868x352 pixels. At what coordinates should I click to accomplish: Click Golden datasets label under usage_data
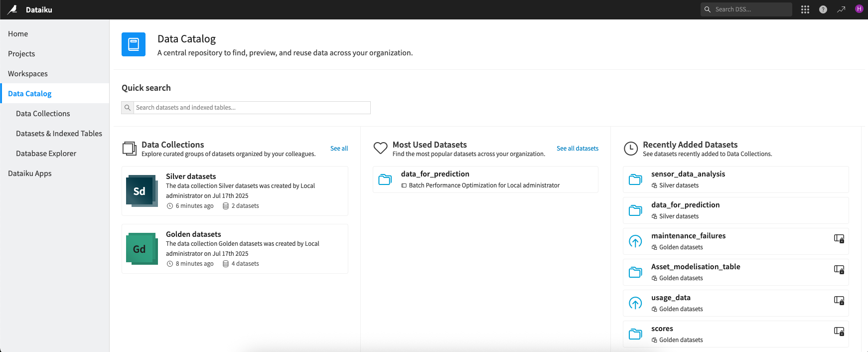pyautogui.click(x=681, y=309)
